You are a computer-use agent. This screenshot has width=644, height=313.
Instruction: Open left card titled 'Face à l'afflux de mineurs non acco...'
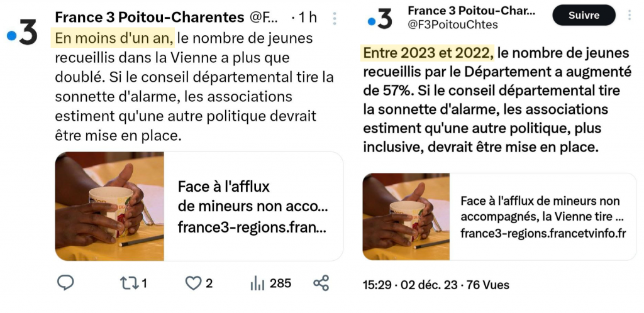click(252, 206)
